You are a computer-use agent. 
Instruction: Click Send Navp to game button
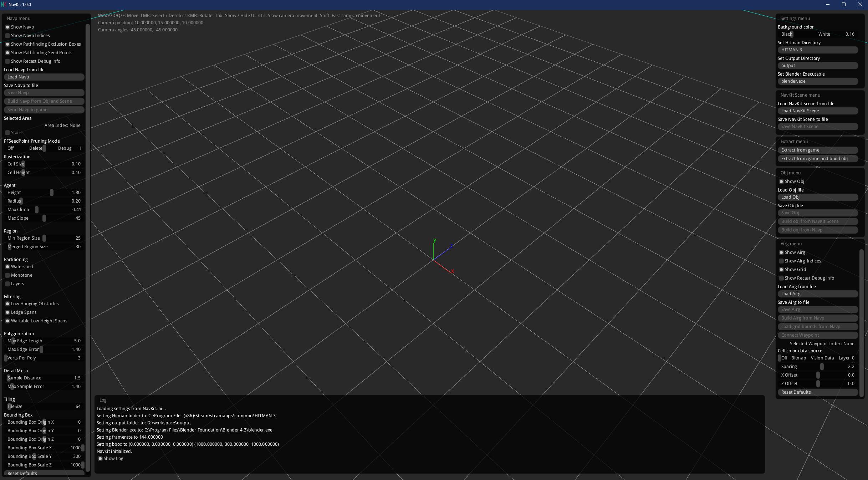[x=44, y=110]
